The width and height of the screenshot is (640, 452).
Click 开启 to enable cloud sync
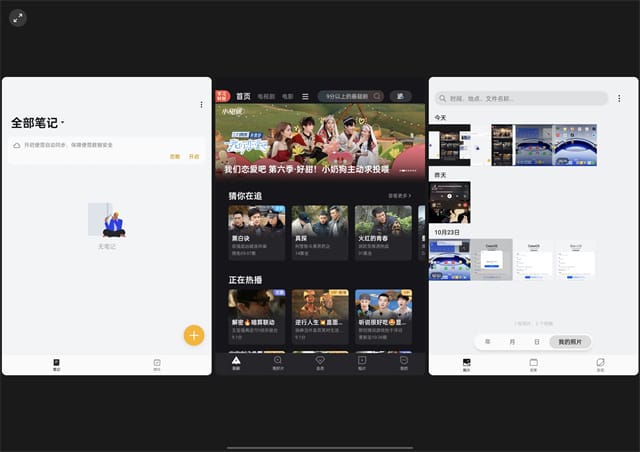click(194, 157)
